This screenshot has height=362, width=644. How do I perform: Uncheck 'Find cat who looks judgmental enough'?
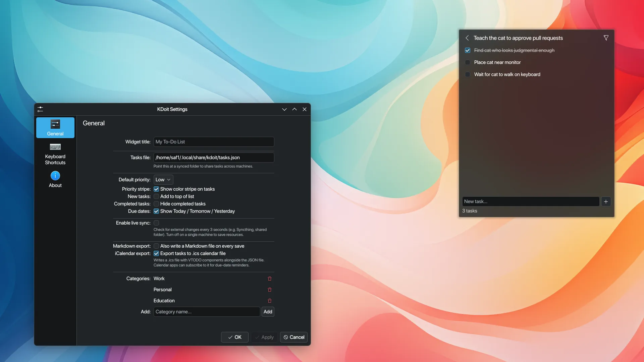(x=468, y=50)
